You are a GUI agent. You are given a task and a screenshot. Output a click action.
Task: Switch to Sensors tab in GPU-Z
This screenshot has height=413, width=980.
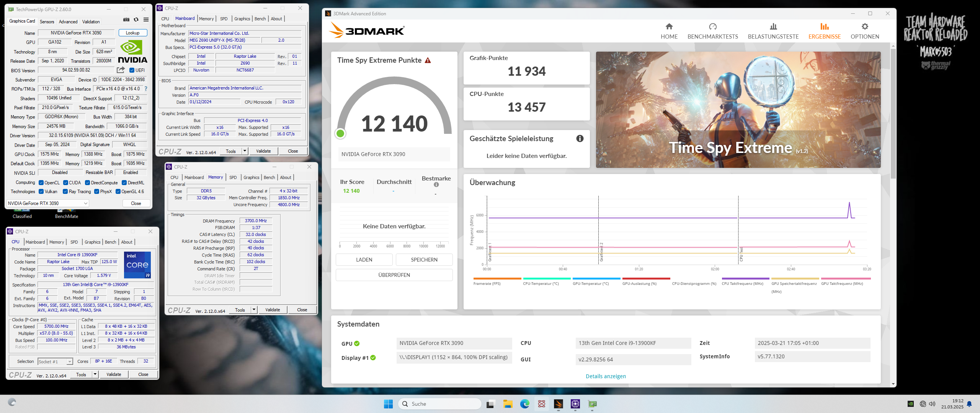tap(47, 22)
